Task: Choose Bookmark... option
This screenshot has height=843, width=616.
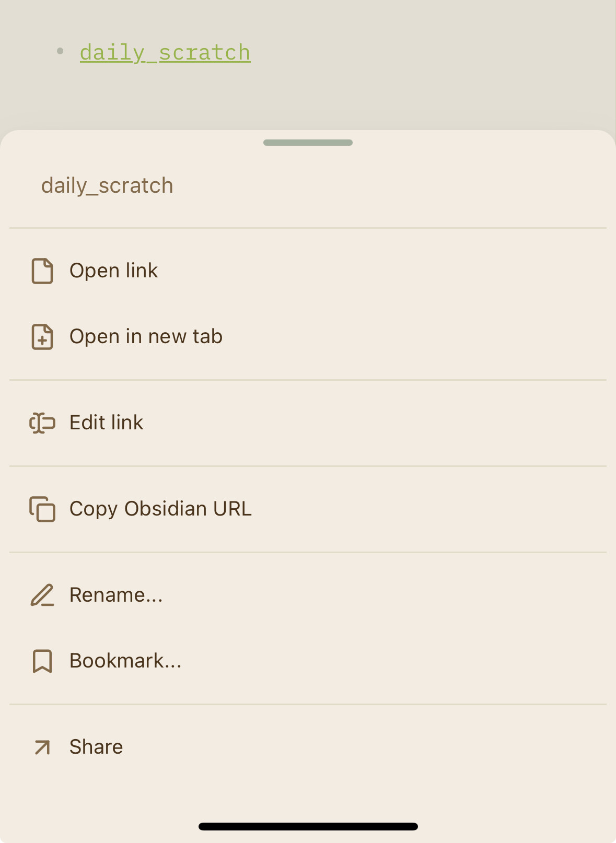Action: tap(308, 661)
